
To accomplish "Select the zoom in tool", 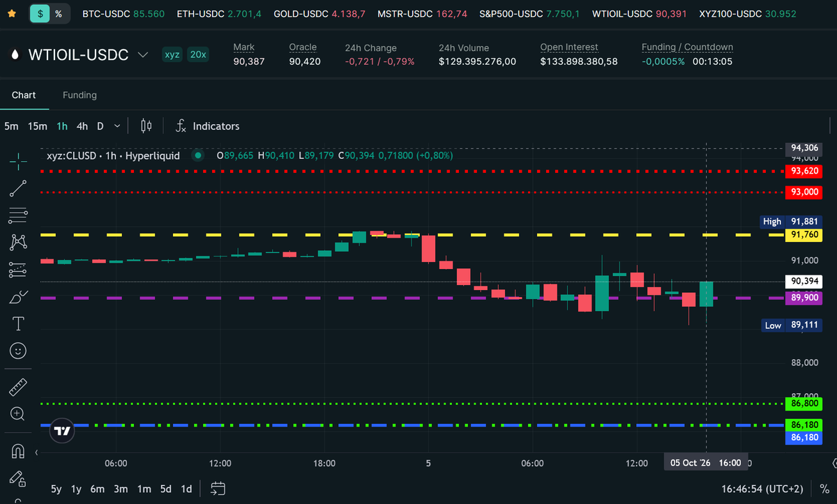I will coord(19,414).
